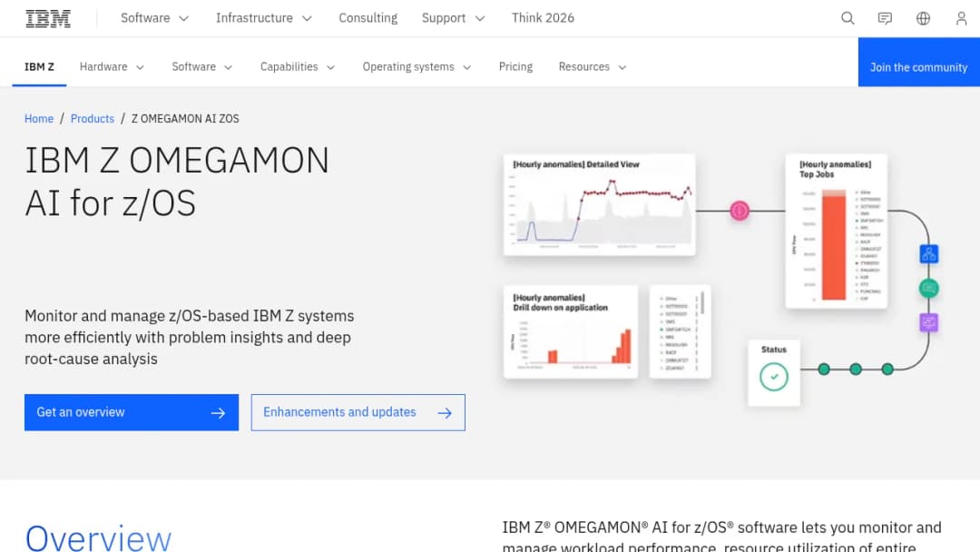
Task: Go to Products breadcrumb
Action: [93, 119]
